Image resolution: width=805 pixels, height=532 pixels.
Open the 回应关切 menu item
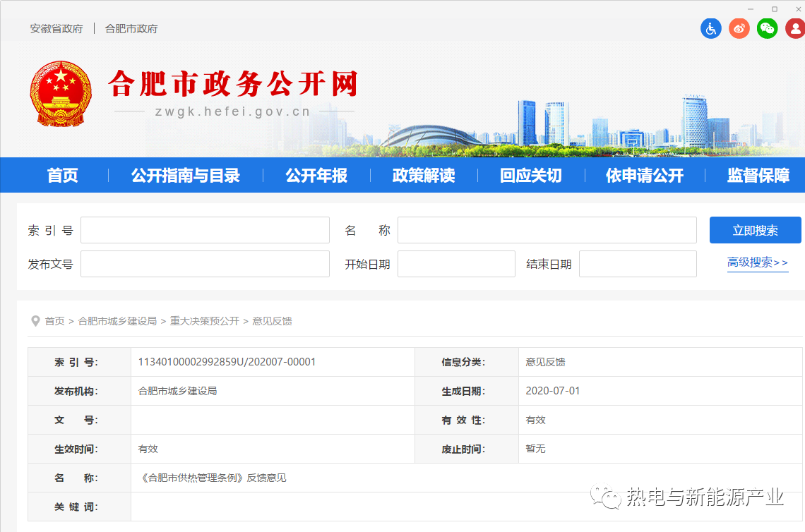click(531, 176)
